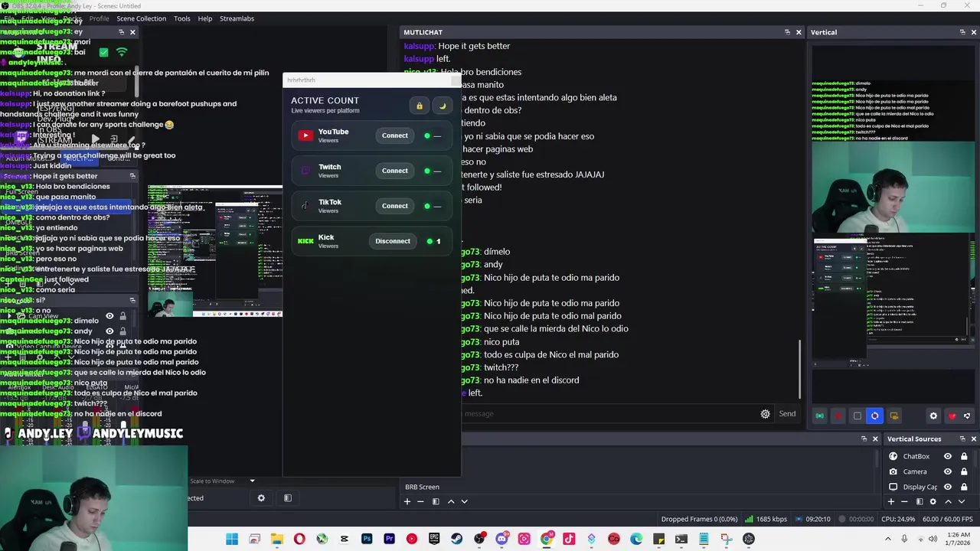This screenshot has height=551, width=980.
Task: Open the Windows Start menu
Action: pos(232,540)
